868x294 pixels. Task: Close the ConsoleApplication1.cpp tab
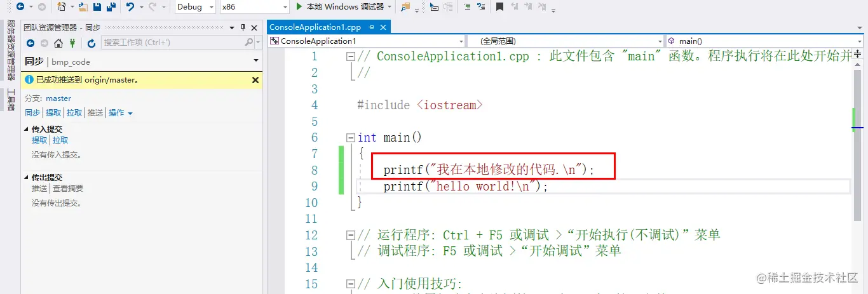coord(383,27)
